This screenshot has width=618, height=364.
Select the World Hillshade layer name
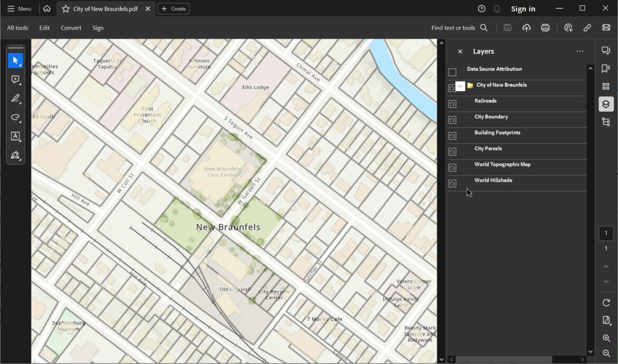click(493, 180)
